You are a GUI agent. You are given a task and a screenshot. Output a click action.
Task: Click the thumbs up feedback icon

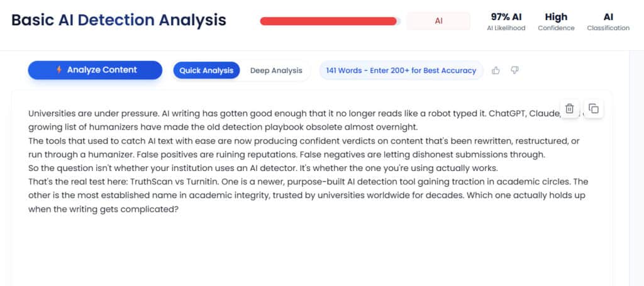pos(496,70)
